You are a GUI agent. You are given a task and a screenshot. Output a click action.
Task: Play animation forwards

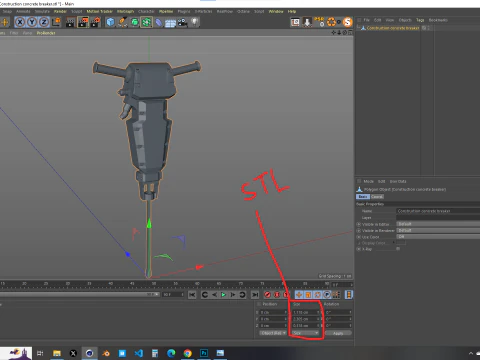coord(224,295)
